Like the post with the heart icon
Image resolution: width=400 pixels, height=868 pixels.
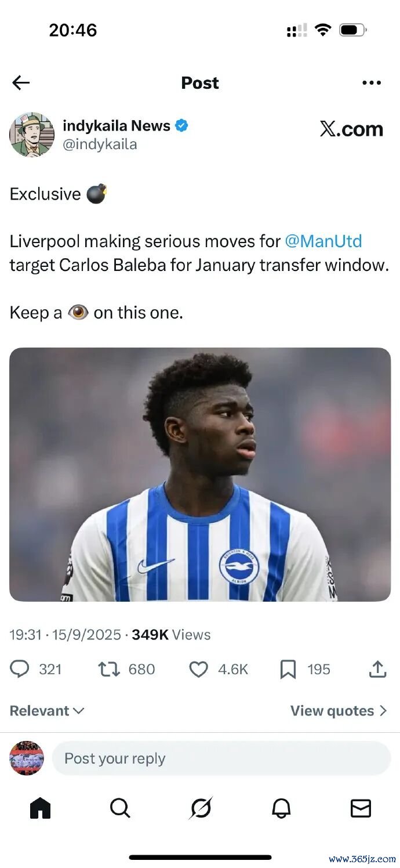(x=199, y=669)
